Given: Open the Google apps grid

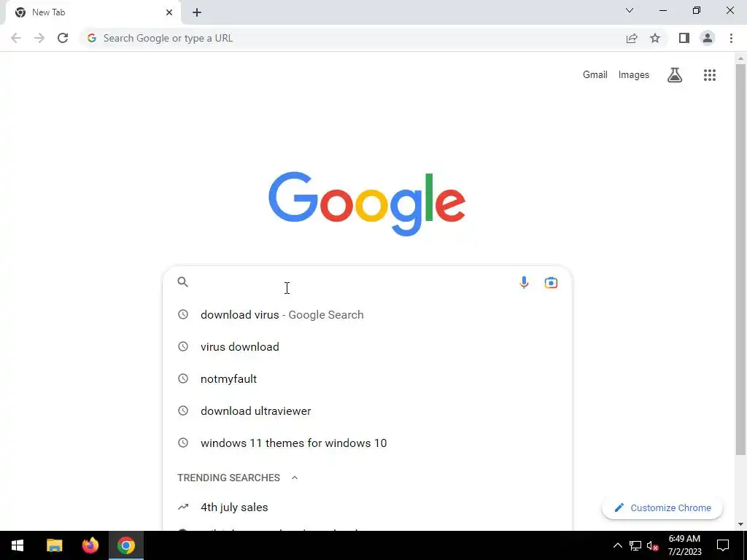Looking at the screenshot, I should 709,75.
